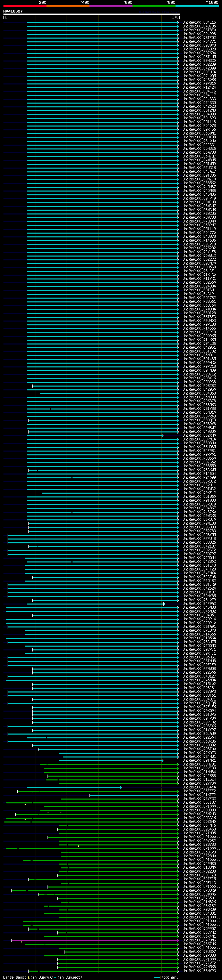Select label UniRef100_Q42899
This screenshot has height=980, width=222.
click(x=199, y=68)
